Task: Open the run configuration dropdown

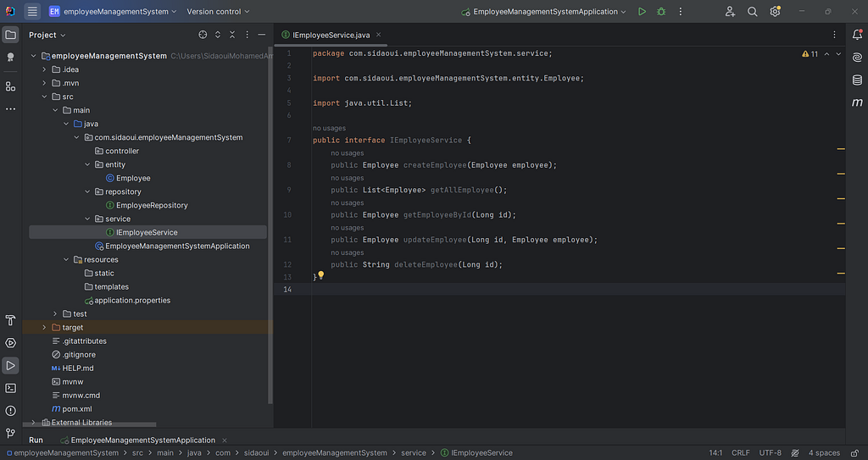Action: pos(545,11)
